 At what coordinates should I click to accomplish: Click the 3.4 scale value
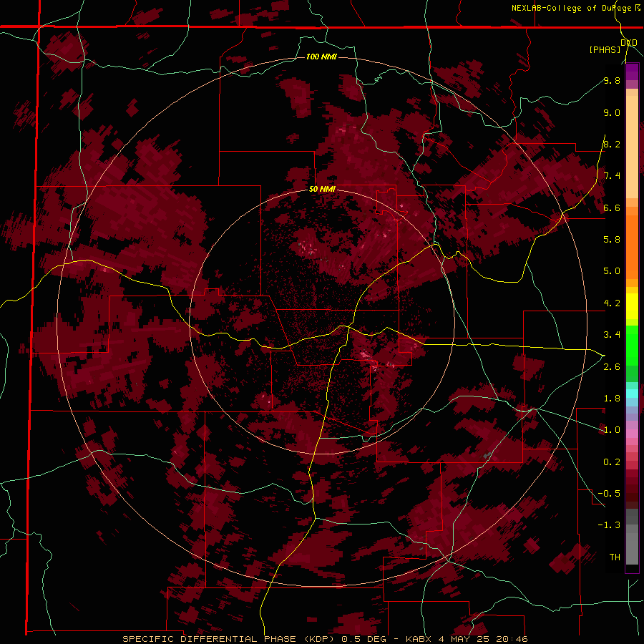(612, 335)
